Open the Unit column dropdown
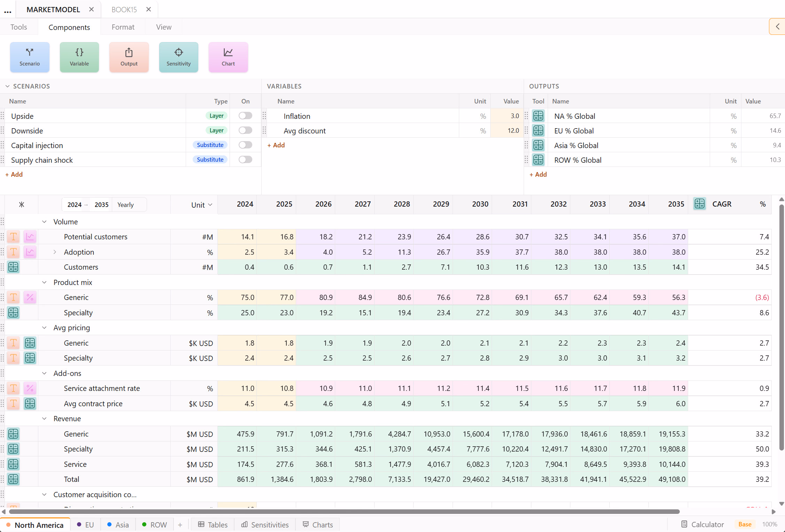The image size is (785, 532). coord(202,205)
